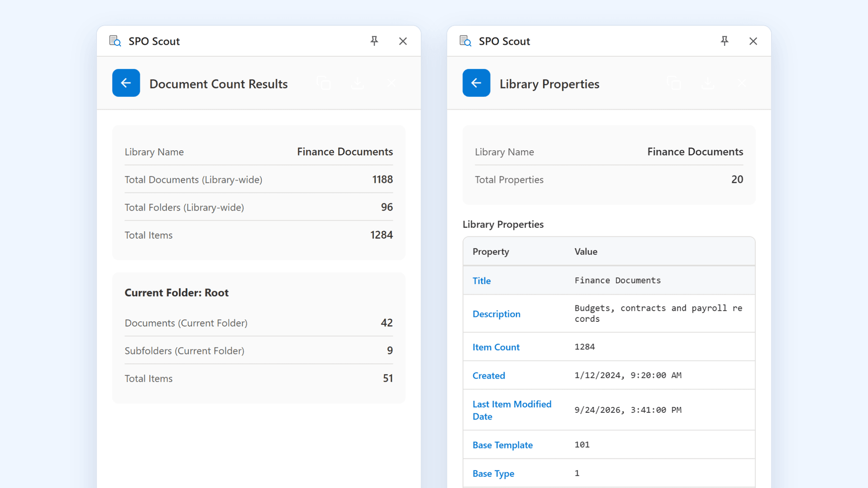Select the Base Template value 101
The image size is (868, 488).
pos(582,445)
